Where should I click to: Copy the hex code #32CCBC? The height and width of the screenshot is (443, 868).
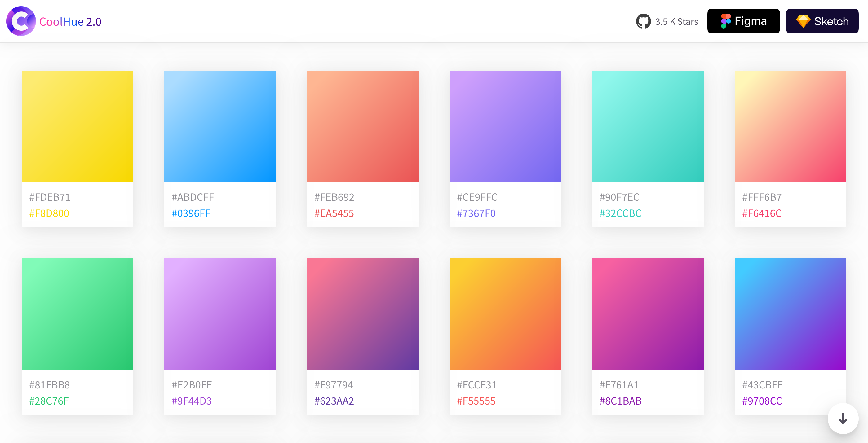620,213
